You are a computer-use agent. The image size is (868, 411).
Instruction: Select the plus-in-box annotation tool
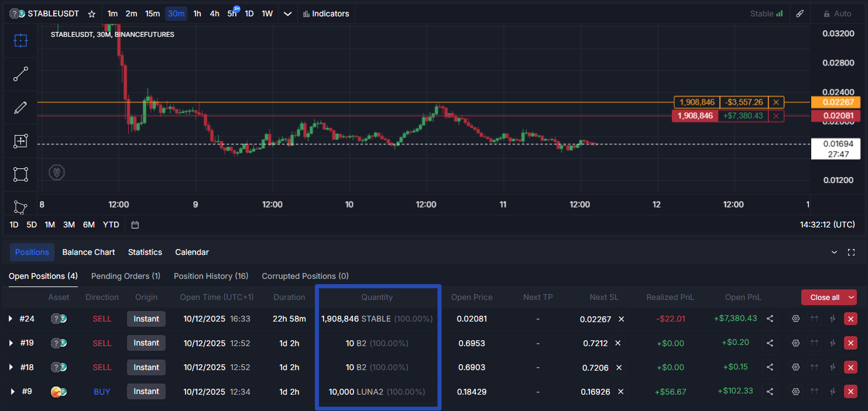[20, 141]
